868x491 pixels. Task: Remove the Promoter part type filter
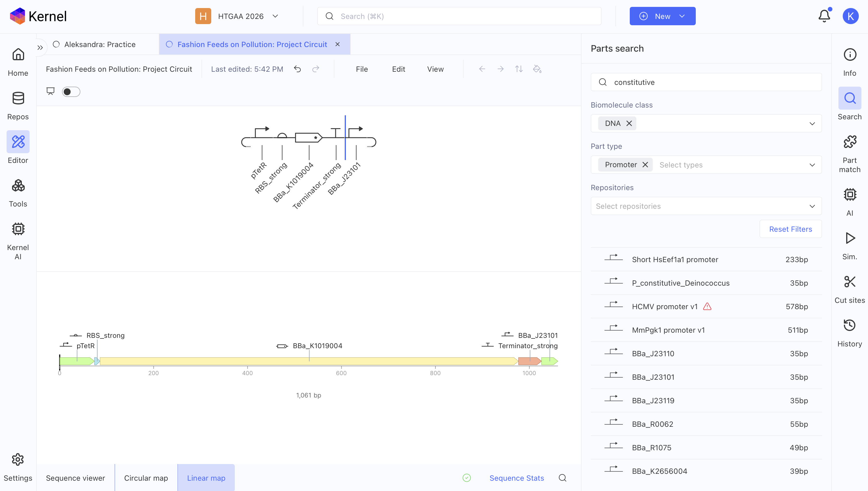click(645, 165)
